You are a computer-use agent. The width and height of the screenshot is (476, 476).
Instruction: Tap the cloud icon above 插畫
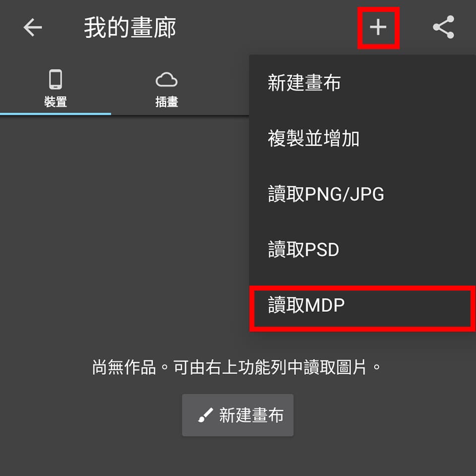point(167,80)
